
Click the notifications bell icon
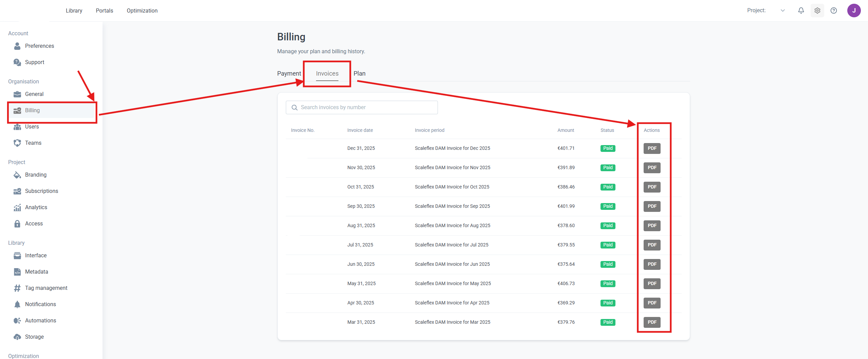coord(801,11)
